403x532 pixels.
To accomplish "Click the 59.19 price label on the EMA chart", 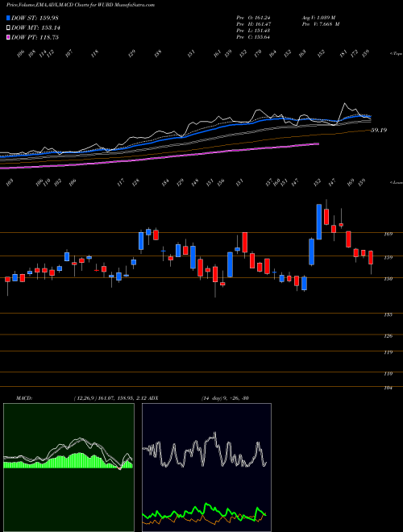I will click(379, 130).
